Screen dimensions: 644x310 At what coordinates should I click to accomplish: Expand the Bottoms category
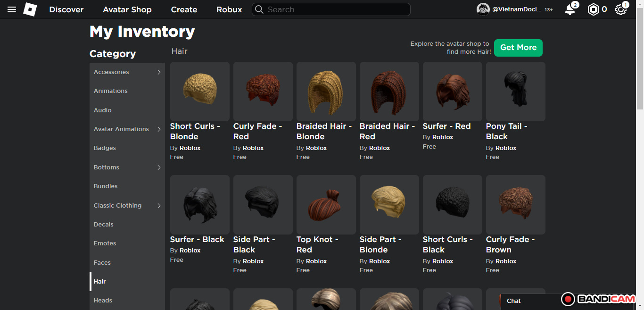coord(159,168)
